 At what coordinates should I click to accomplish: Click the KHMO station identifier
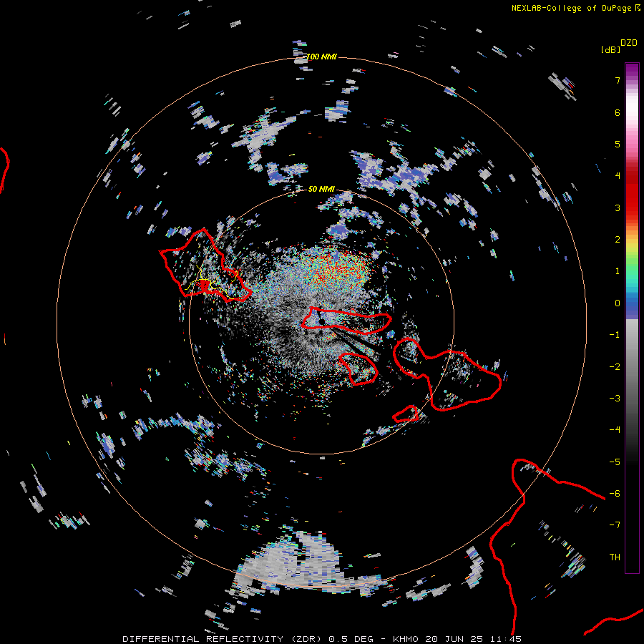click(x=406, y=639)
